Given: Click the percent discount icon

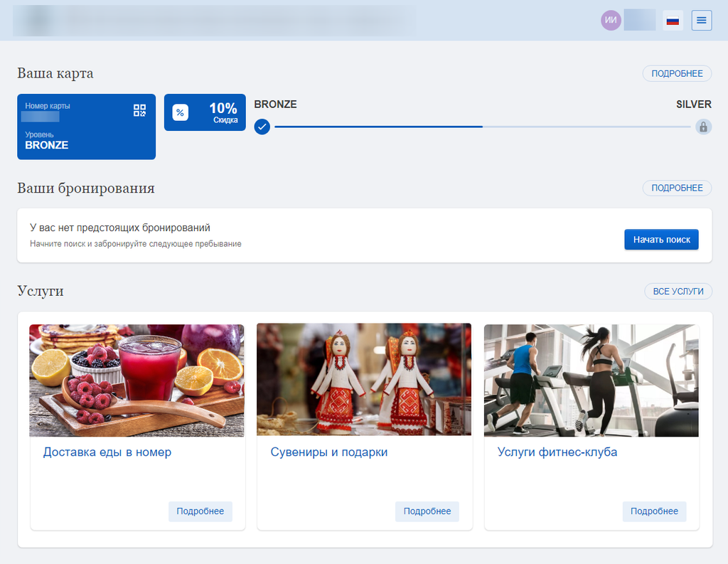Looking at the screenshot, I should click(x=180, y=112).
